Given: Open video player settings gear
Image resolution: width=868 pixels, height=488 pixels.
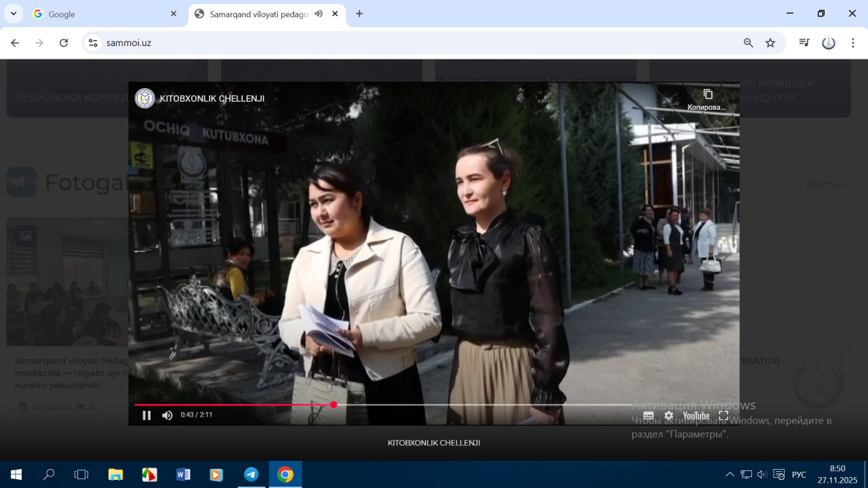Looking at the screenshot, I should pyautogui.click(x=669, y=415).
